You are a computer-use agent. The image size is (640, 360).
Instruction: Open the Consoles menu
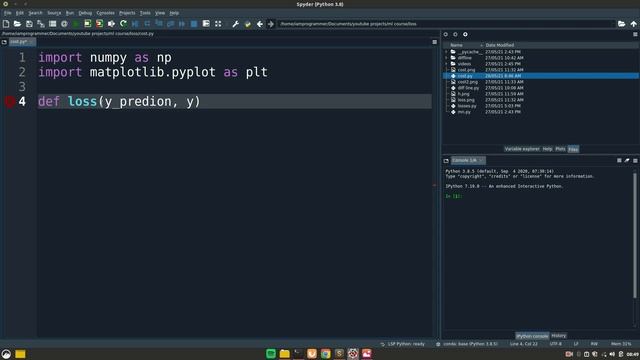coord(105,13)
